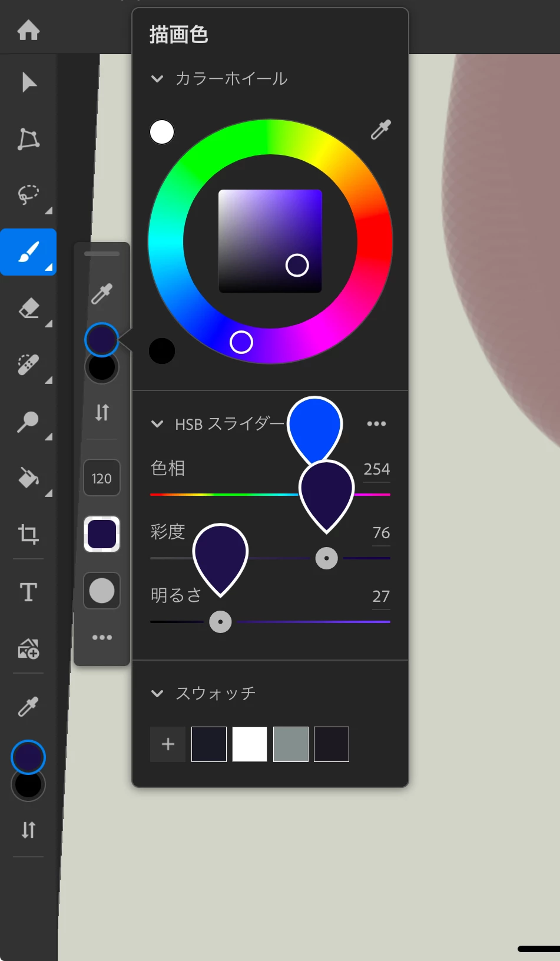This screenshot has height=961, width=560.
Task: Open brush color square setting
Action: click(x=102, y=534)
